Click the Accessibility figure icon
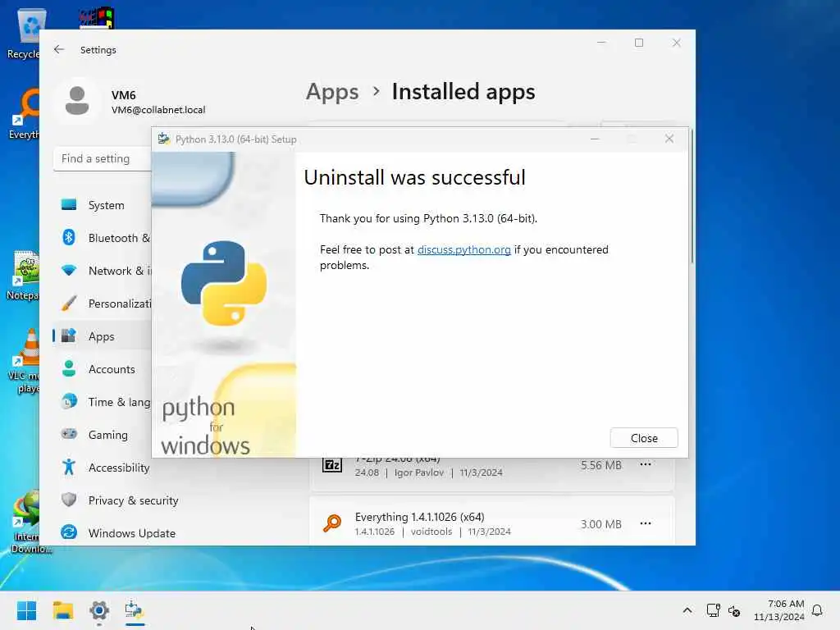Screen dimensions: 840x630 (69, 467)
